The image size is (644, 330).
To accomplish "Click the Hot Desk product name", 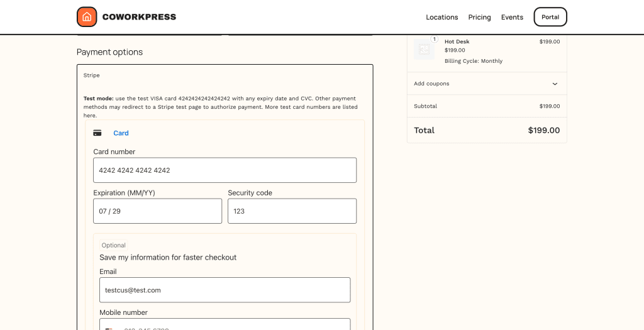I will [457, 41].
